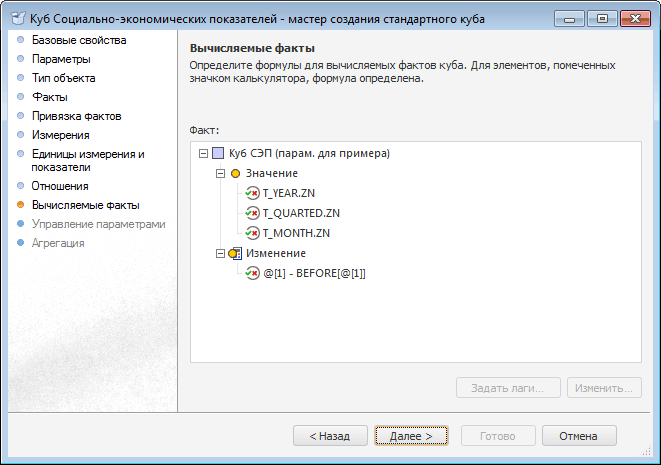Click the wizard icon in the title bar
The width and height of the screenshot is (661, 465).
pyautogui.click(x=17, y=16)
